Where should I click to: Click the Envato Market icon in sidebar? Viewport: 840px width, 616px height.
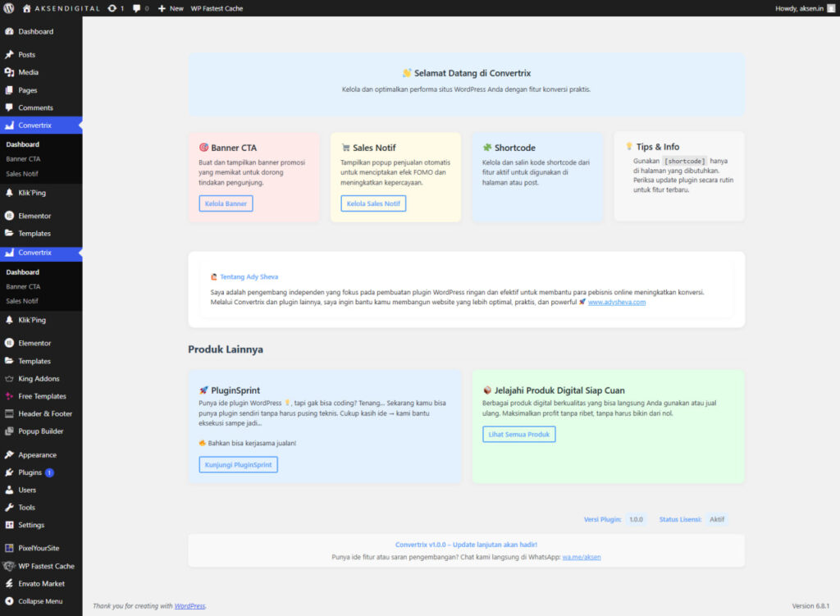point(10,584)
